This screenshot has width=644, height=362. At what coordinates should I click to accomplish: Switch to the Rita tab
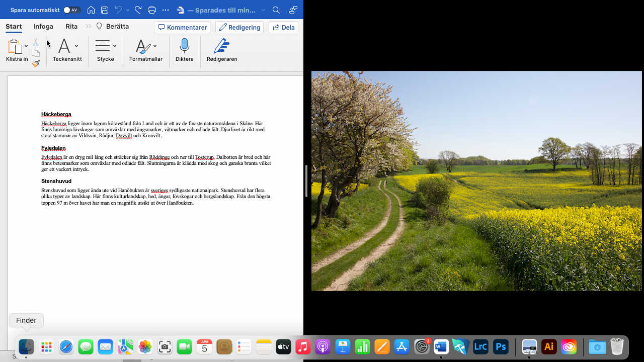[71, 27]
